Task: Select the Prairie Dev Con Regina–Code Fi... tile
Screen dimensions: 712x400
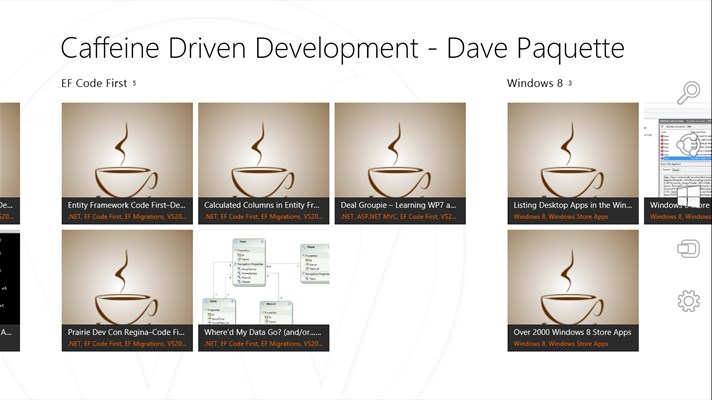Action: (127, 291)
